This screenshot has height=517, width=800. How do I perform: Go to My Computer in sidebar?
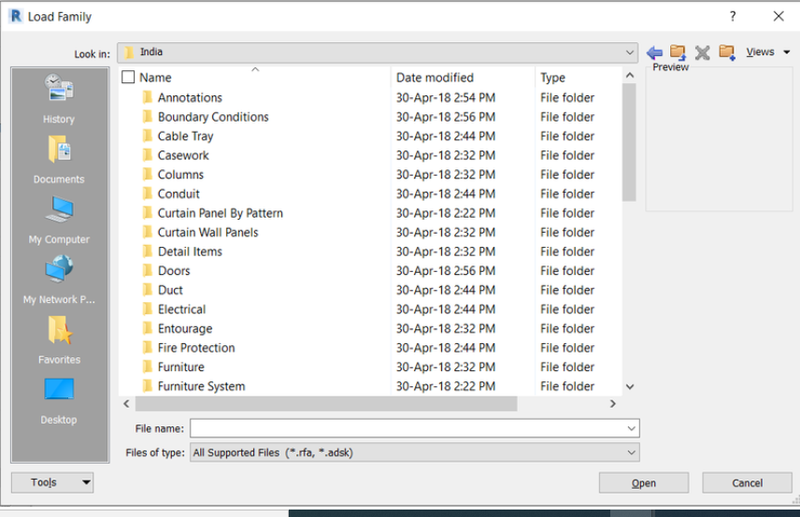click(59, 219)
